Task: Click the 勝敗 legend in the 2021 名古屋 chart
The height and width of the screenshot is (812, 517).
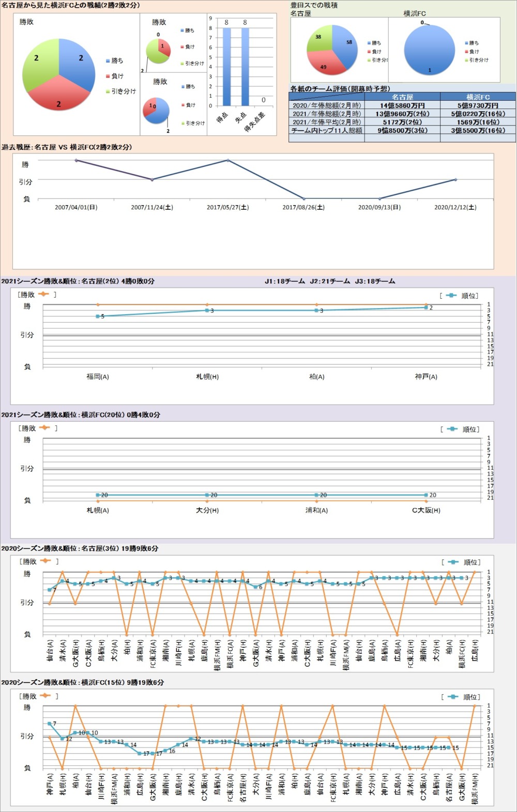Action: tap(37, 295)
